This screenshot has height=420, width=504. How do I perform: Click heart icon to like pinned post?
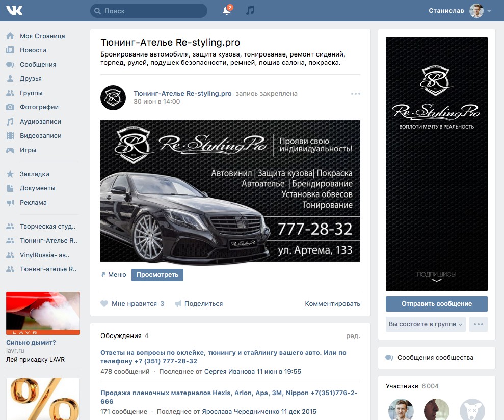pyautogui.click(x=104, y=304)
